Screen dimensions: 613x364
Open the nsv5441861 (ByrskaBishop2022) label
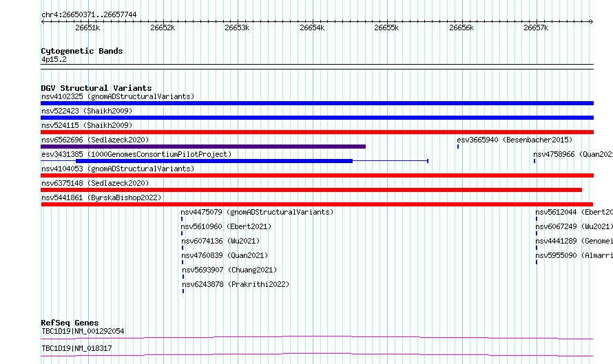101,197
